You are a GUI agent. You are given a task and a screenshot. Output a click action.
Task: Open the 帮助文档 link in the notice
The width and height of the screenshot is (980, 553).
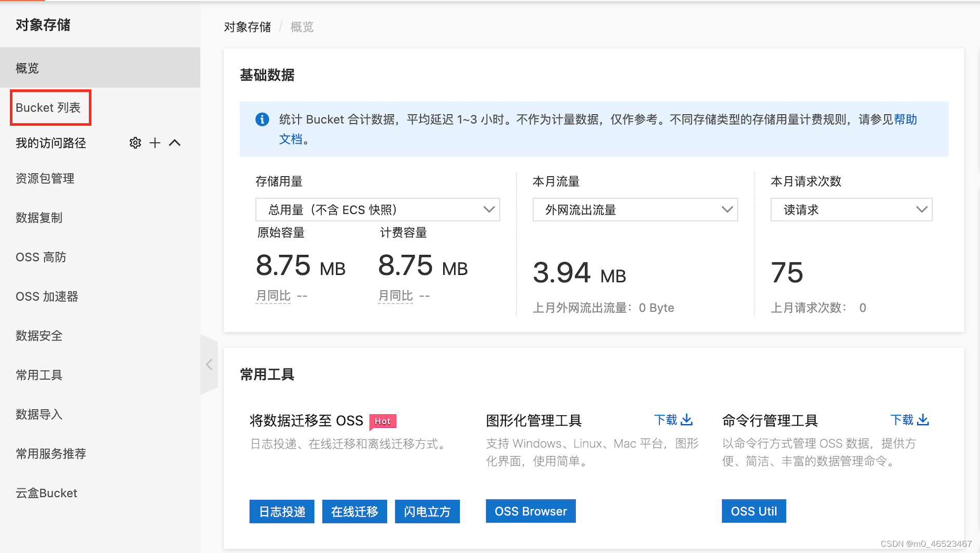(x=905, y=120)
